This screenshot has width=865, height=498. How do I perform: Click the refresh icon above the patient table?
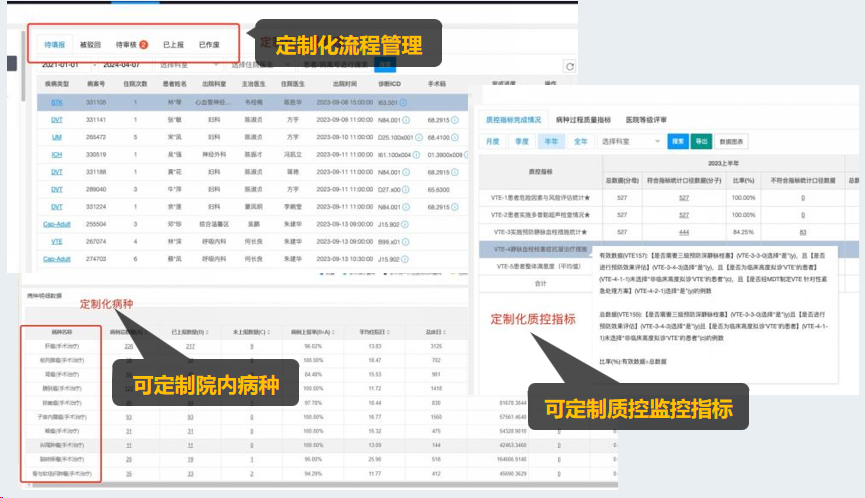tap(569, 66)
